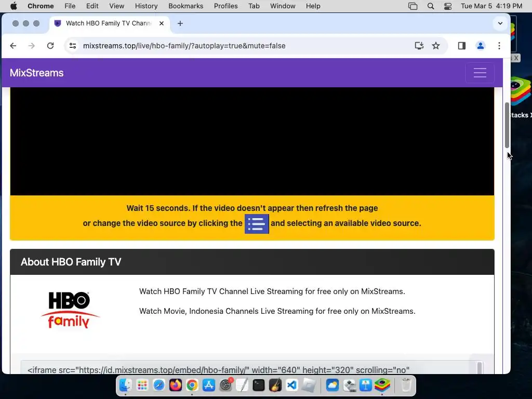
Task: Launch Firefox from the dock
Action: coord(176,385)
